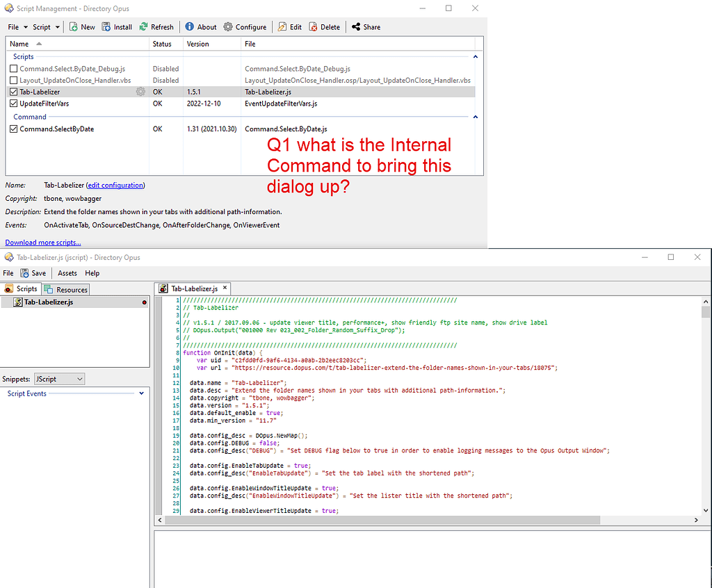Screen dimensions: 712x588
Task: Open the Help menu in editor
Action: [92, 273]
